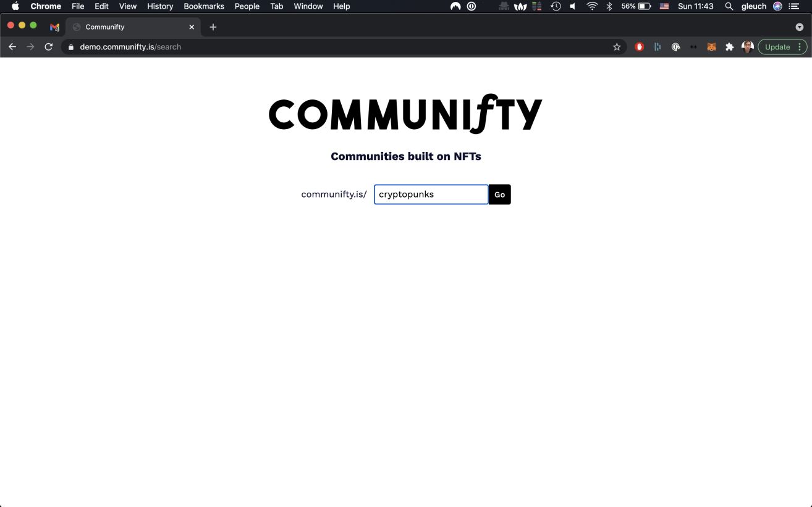Click the 1Password menu bar icon
This screenshot has height=507, width=812.
click(x=472, y=6)
